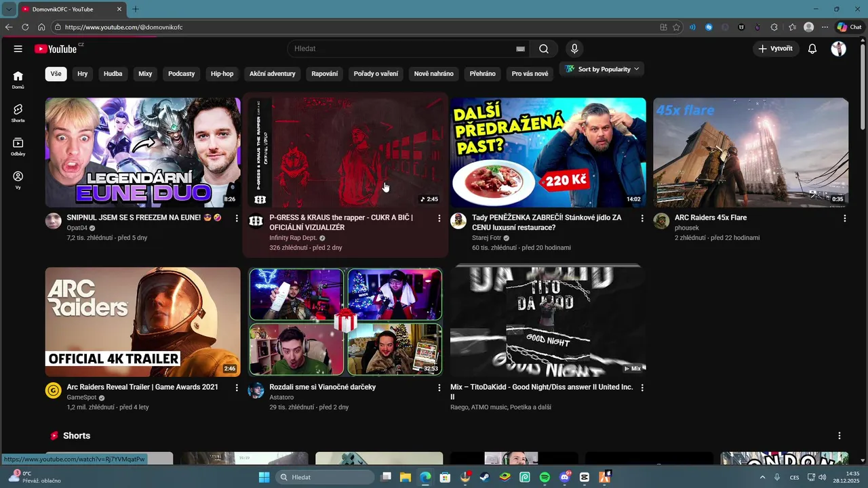
Task: Select the Rapování filter chip
Action: pyautogui.click(x=325, y=74)
